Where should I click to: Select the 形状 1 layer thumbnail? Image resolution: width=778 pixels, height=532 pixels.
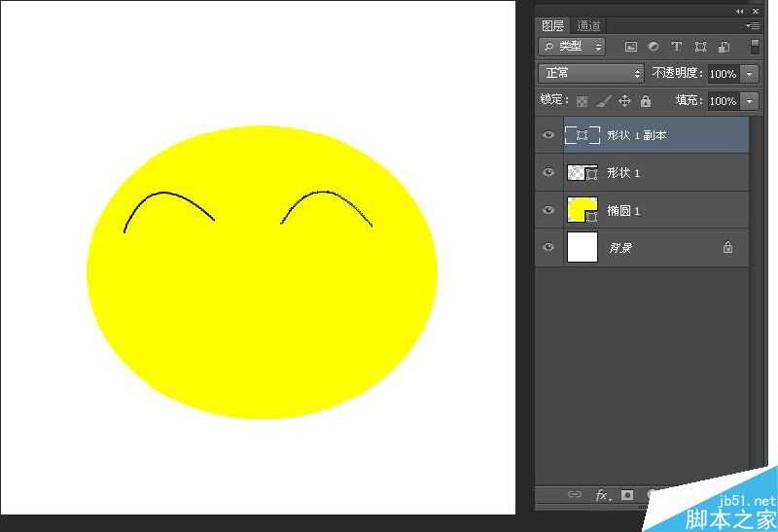pyautogui.click(x=582, y=173)
